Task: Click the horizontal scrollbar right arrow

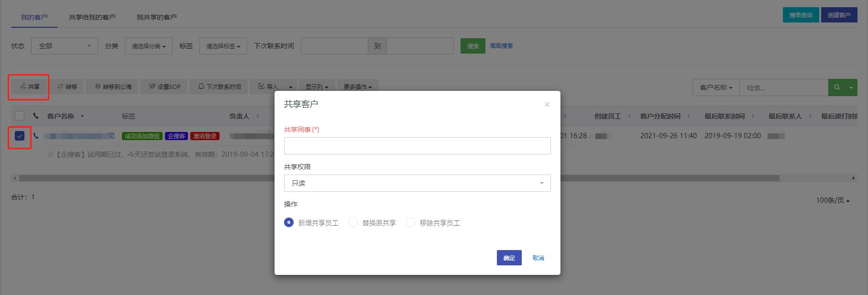Action: pos(853,178)
